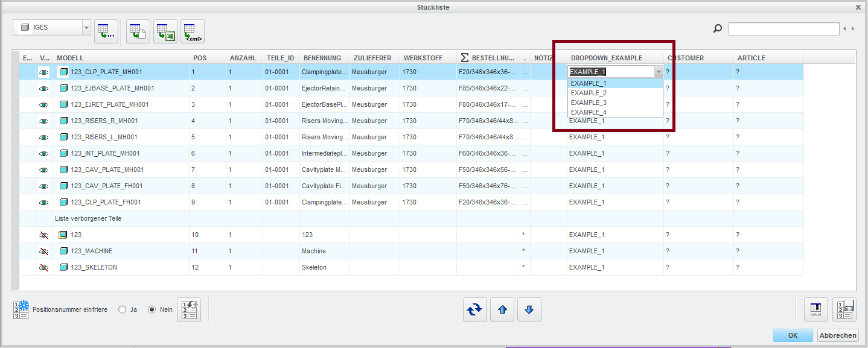Click the ZULIEFERER column header

pos(375,58)
